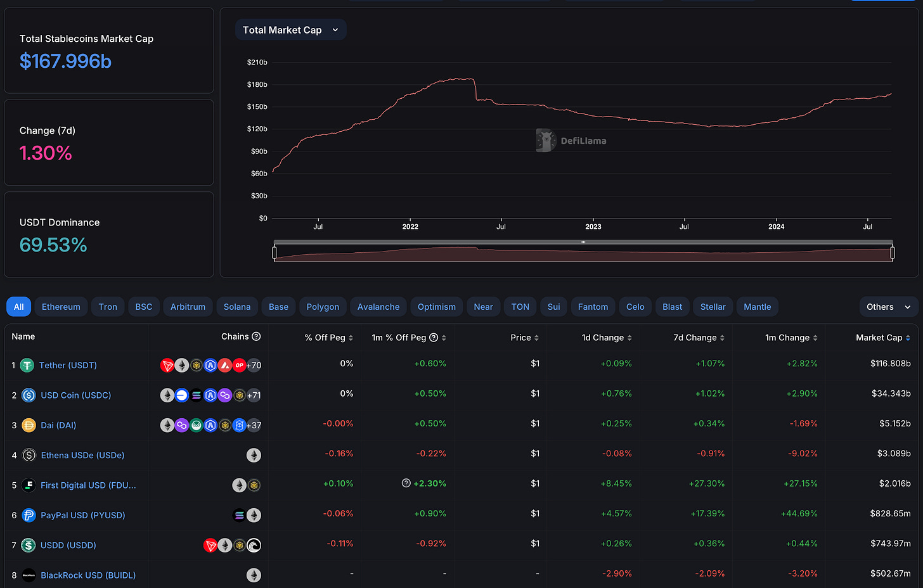Click the Ethereum chain icon in Ethena row
Viewport: 923px width, 588px height.
pos(254,455)
